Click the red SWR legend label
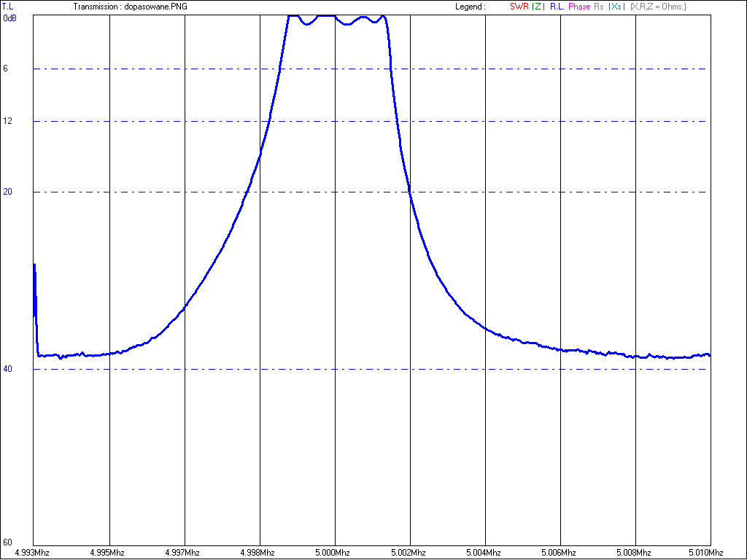This screenshot has height=560, width=747. (x=519, y=7)
